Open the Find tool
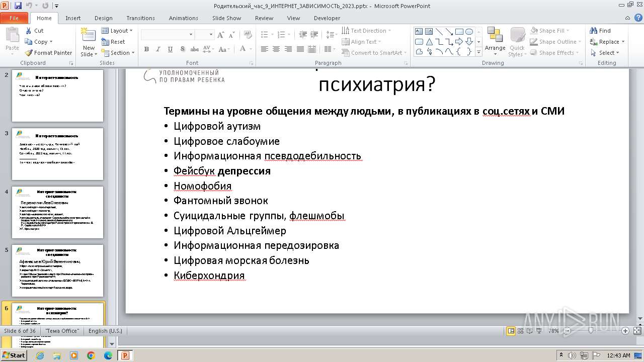644x362 pixels. pos(600,31)
